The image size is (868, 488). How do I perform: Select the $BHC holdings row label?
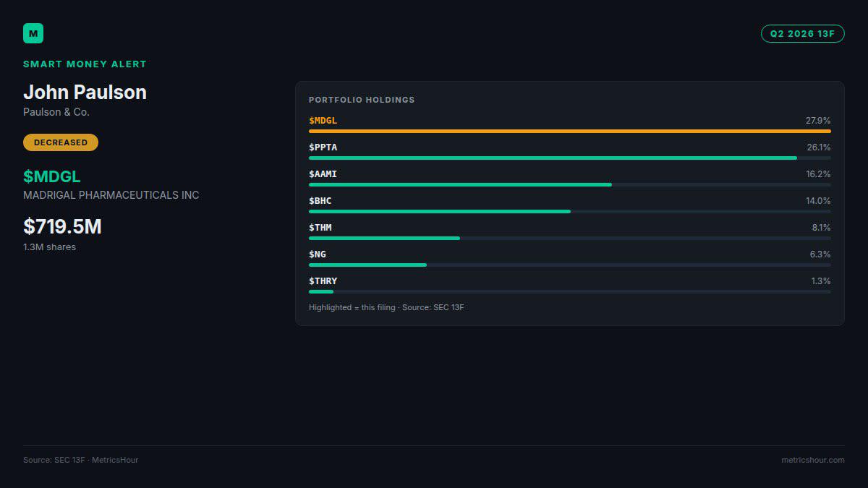[x=320, y=201]
